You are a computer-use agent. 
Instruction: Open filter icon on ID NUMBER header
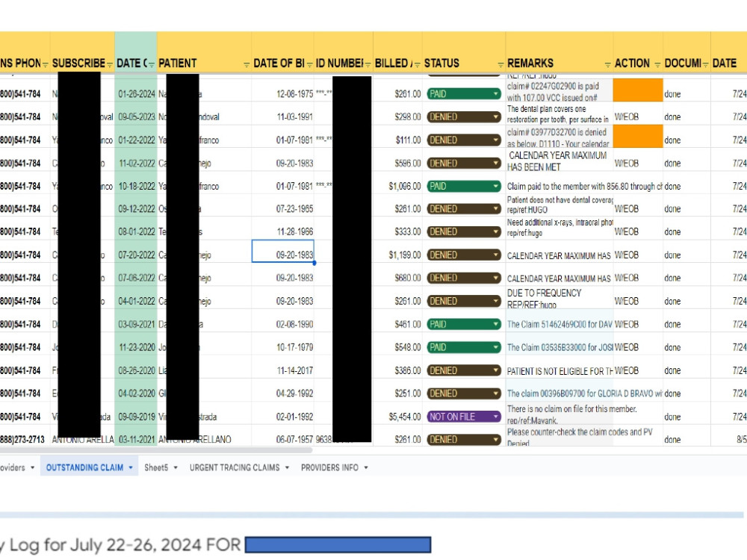tap(368, 64)
